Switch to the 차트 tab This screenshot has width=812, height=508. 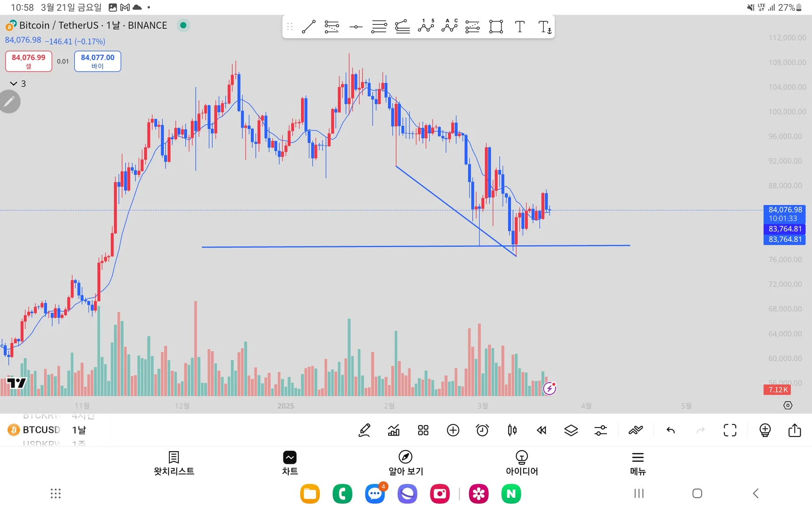[x=290, y=463]
